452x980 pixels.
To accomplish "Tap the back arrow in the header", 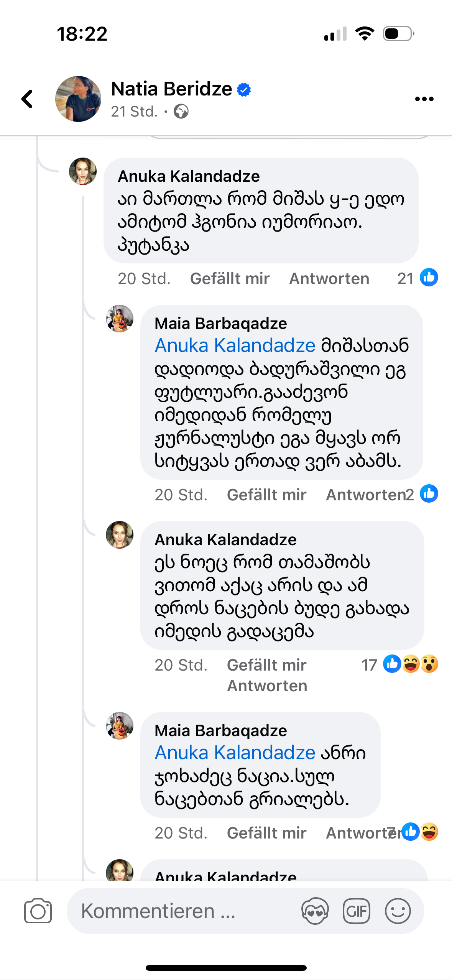I will [x=27, y=99].
